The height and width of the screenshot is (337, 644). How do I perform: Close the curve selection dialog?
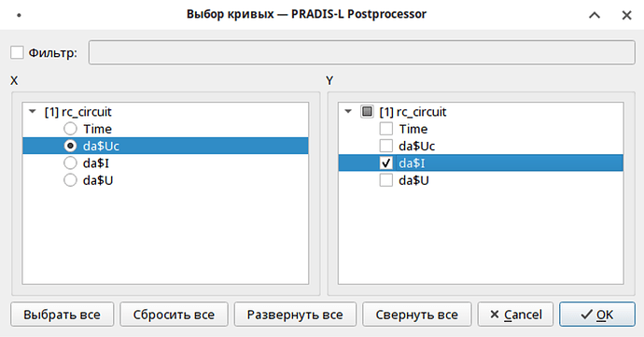(x=626, y=15)
